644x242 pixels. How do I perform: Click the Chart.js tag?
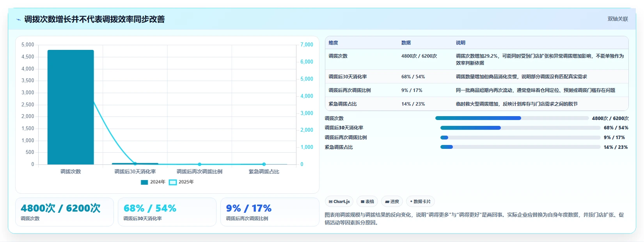(339, 201)
